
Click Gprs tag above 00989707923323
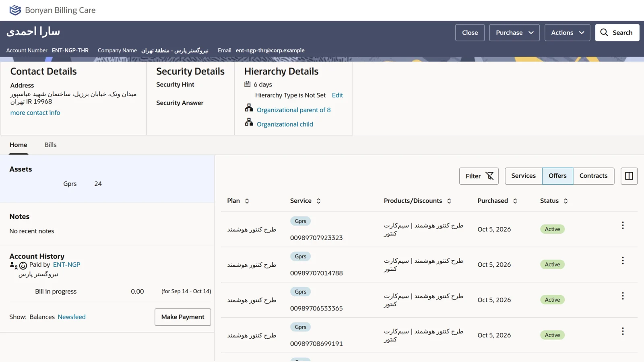pos(300,221)
